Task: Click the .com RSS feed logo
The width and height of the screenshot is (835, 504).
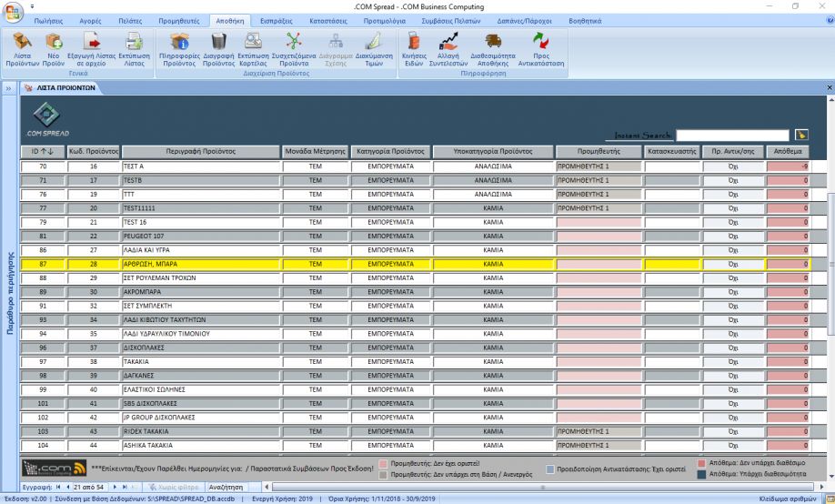Action: coord(55,469)
